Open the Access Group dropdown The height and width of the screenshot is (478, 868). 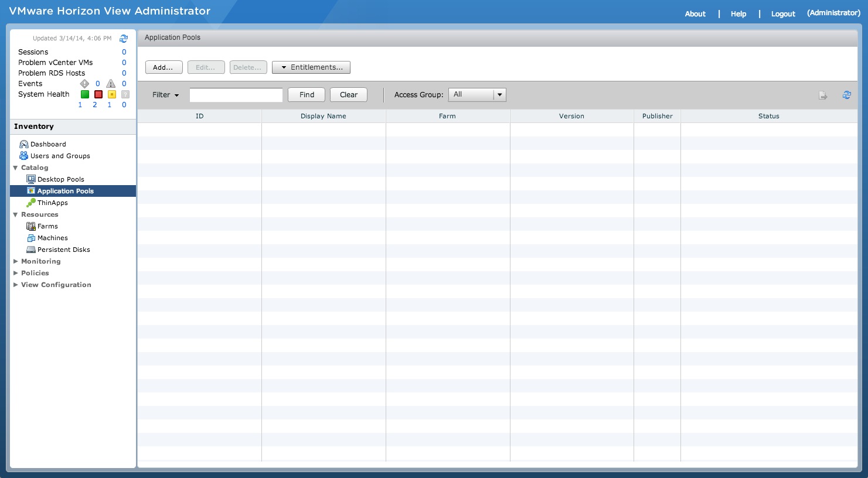tap(499, 94)
